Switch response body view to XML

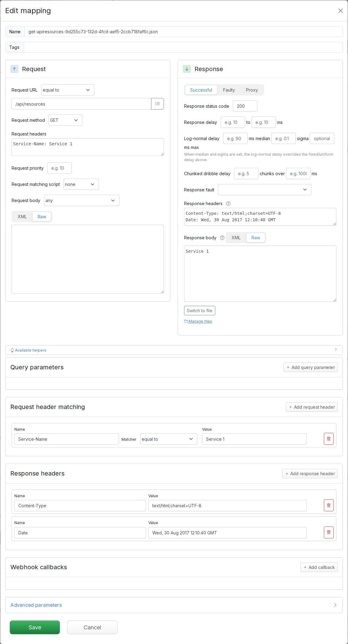click(236, 238)
